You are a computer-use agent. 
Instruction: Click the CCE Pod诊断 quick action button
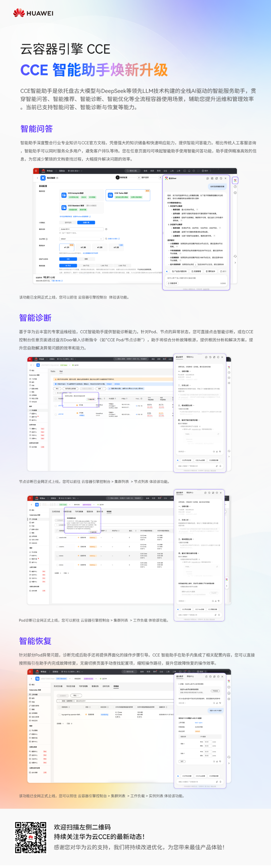tap(200, 460)
